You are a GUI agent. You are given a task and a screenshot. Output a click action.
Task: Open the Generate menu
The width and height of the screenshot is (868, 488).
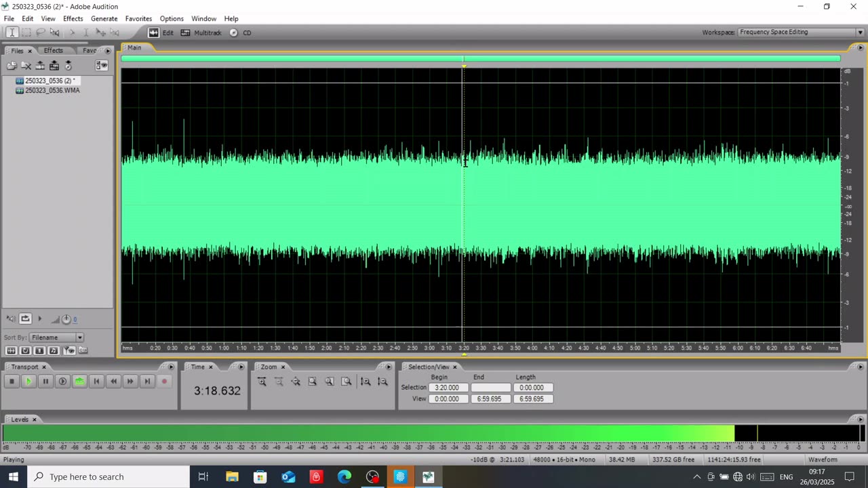pyautogui.click(x=104, y=18)
